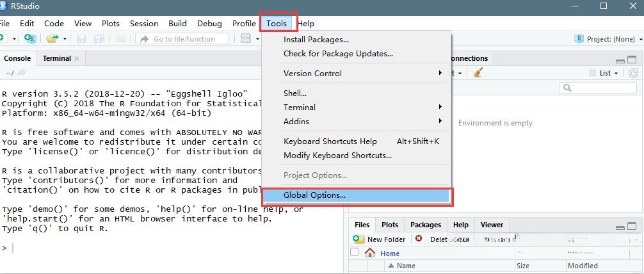Tick the checkbox beside Home

(x=355, y=253)
